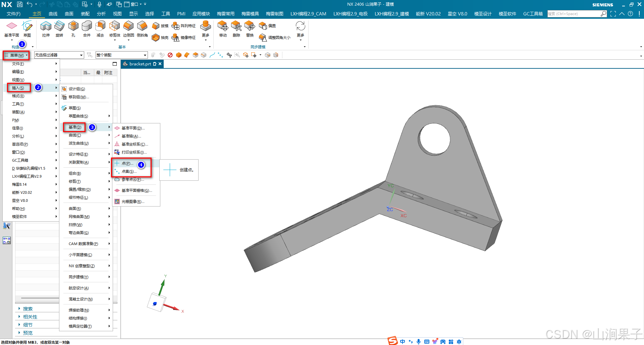Collapse the ribbon with the up chevron
Screen dimensions: 644x345
coord(622,14)
